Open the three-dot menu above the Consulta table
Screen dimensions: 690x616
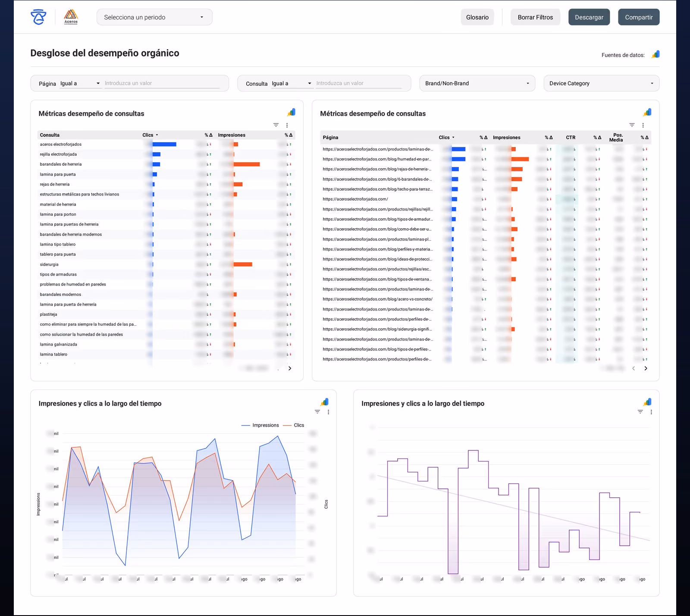click(x=287, y=125)
